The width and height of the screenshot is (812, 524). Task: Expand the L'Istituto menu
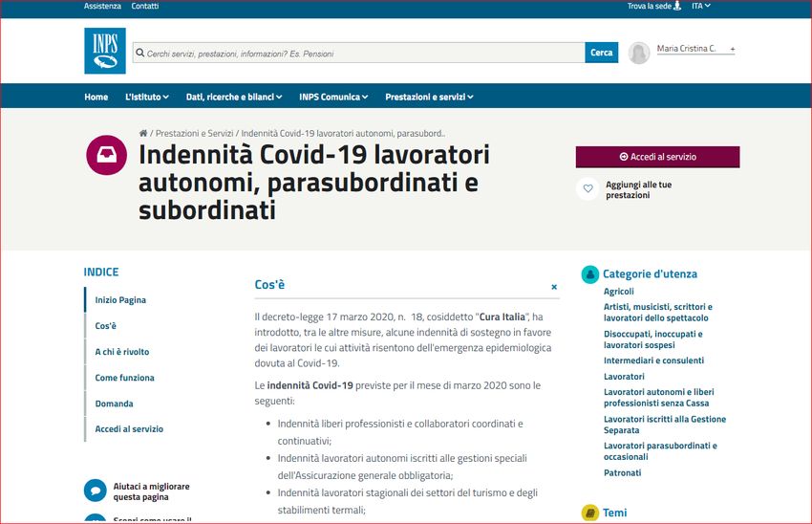point(146,97)
